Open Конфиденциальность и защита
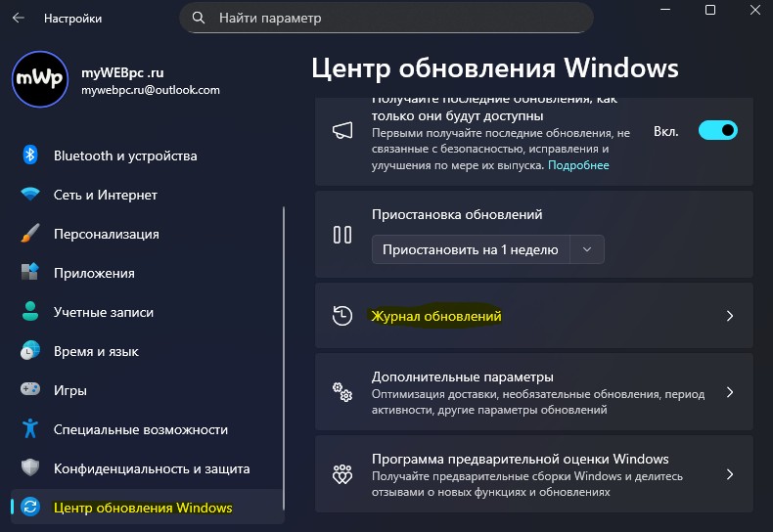The height and width of the screenshot is (532, 773). (147, 468)
